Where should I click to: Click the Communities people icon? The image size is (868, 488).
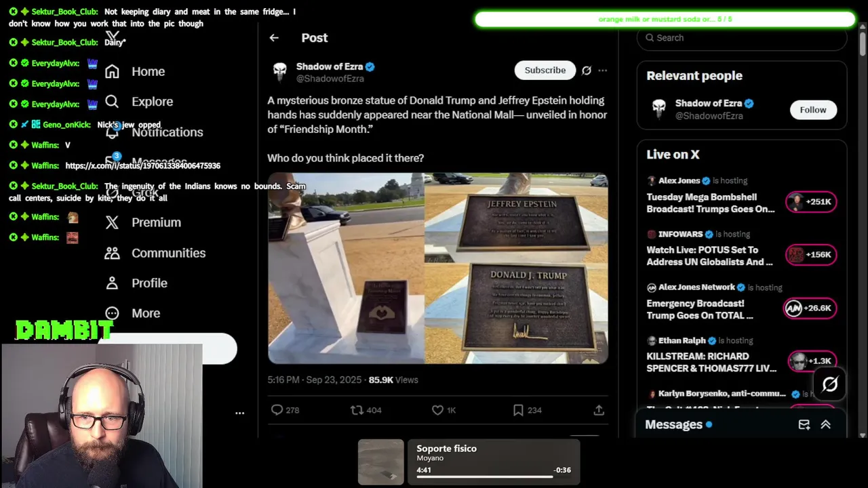112,253
